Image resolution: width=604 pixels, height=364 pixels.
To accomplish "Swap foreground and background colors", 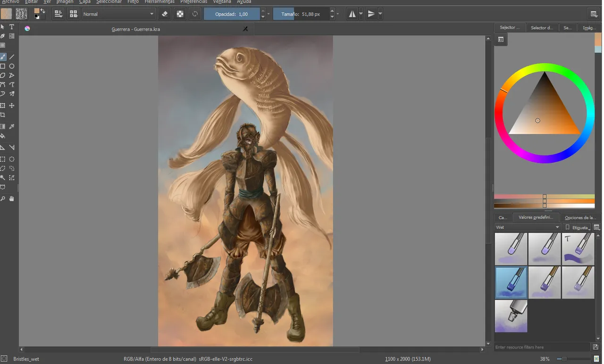I will pyautogui.click(x=43, y=10).
